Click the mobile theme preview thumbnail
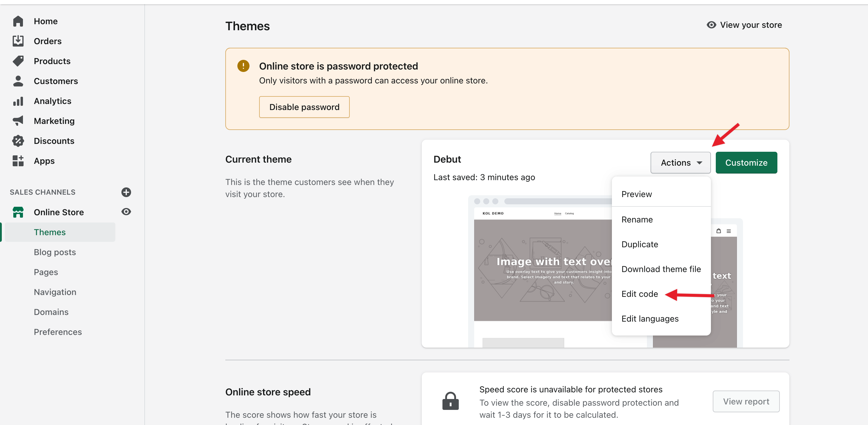Screen dimensions: 868x425 click(x=727, y=283)
